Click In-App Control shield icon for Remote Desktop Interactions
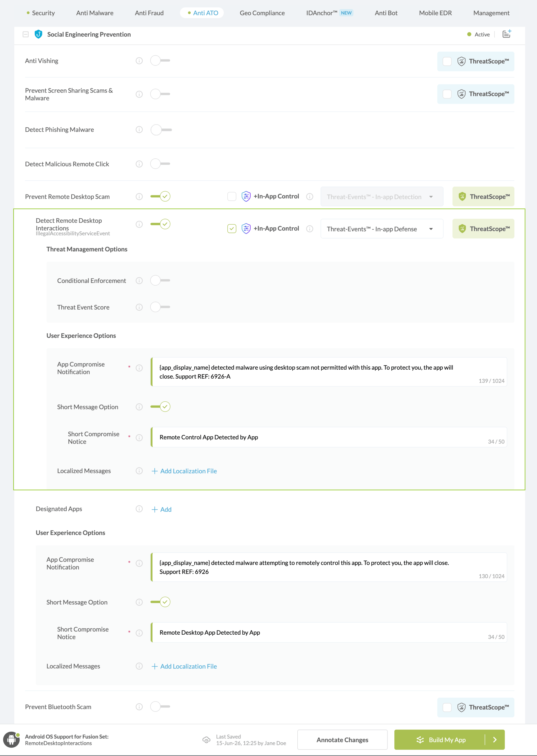The image size is (537, 756). (246, 229)
